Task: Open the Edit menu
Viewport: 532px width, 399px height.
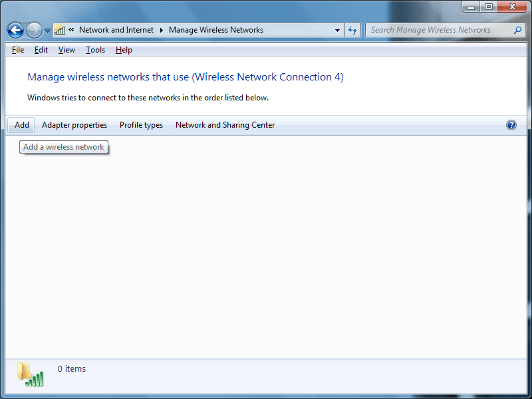Action: 41,50
